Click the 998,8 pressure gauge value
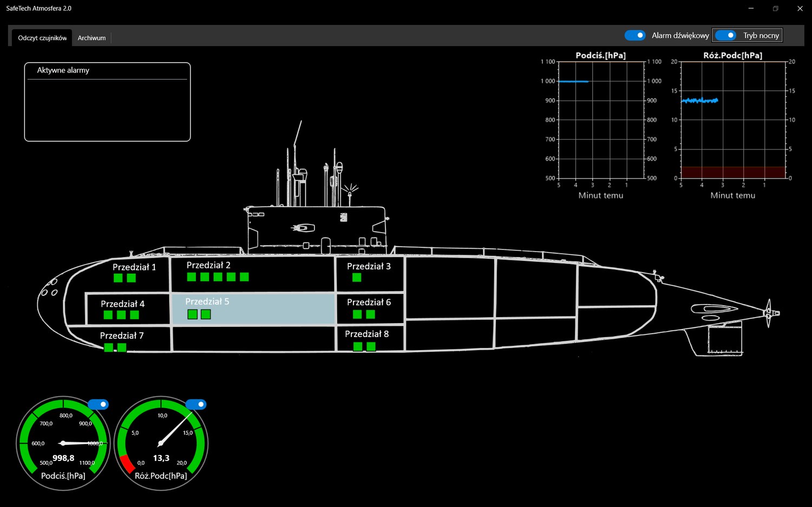 [63, 458]
